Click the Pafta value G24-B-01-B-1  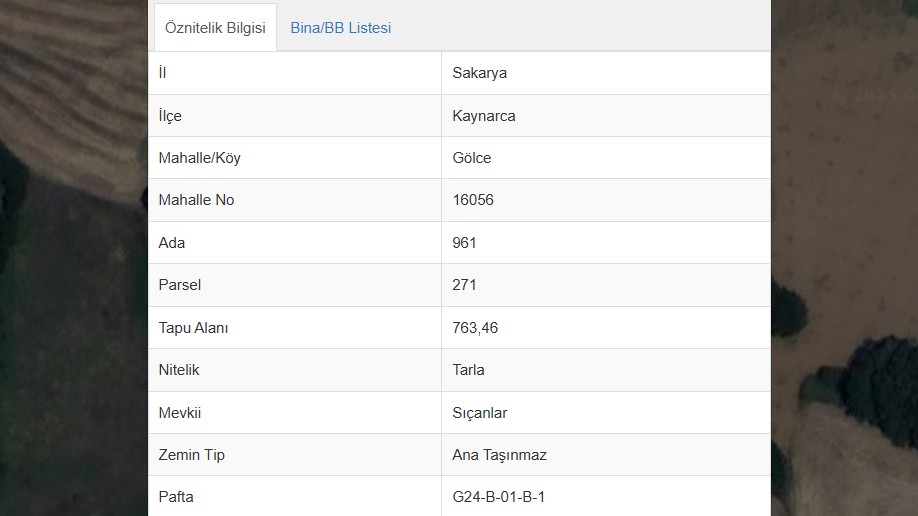click(x=498, y=497)
